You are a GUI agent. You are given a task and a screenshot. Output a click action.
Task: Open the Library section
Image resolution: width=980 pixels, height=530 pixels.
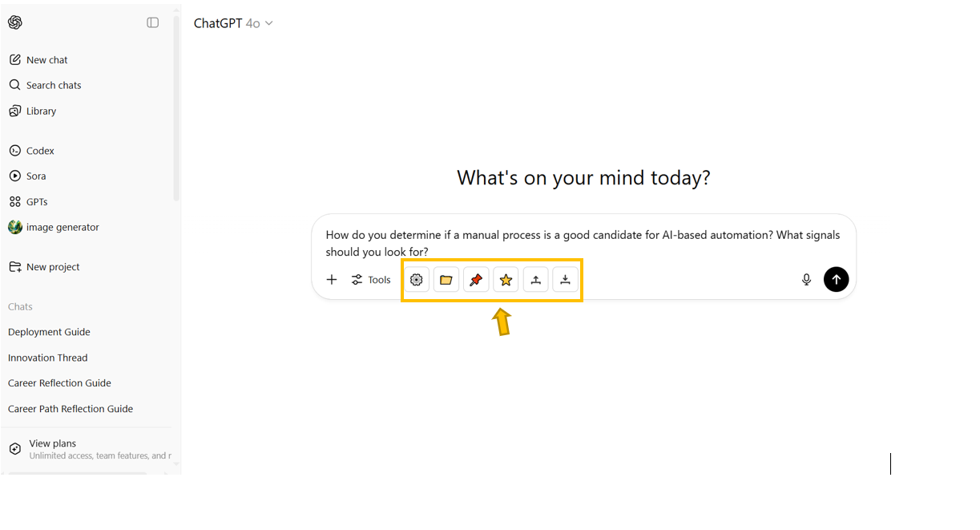pyautogui.click(x=40, y=111)
